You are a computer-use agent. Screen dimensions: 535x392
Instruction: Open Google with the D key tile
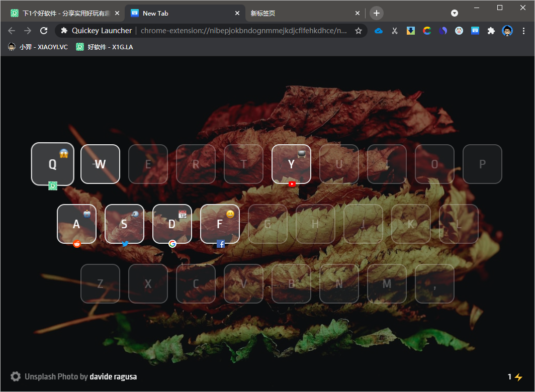pos(172,224)
